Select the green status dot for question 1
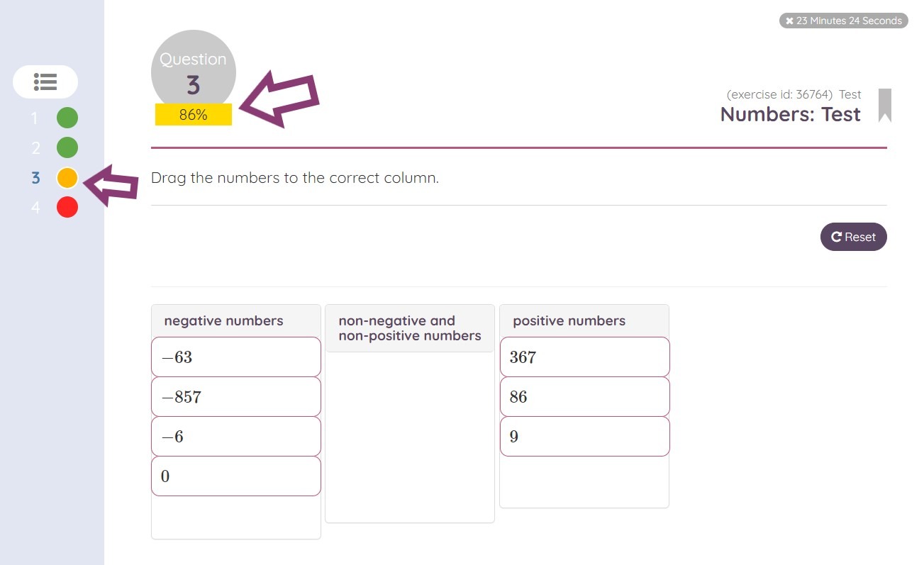This screenshot has width=924, height=565. point(67,118)
